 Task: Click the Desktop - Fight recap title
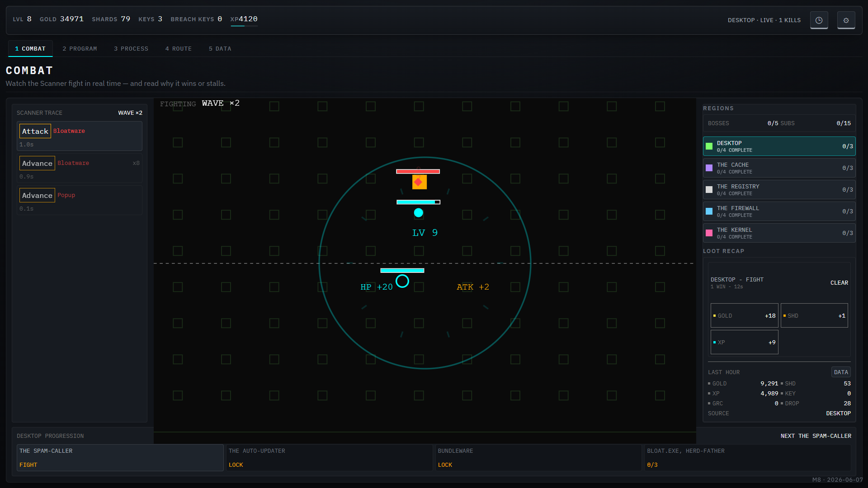[737, 280]
